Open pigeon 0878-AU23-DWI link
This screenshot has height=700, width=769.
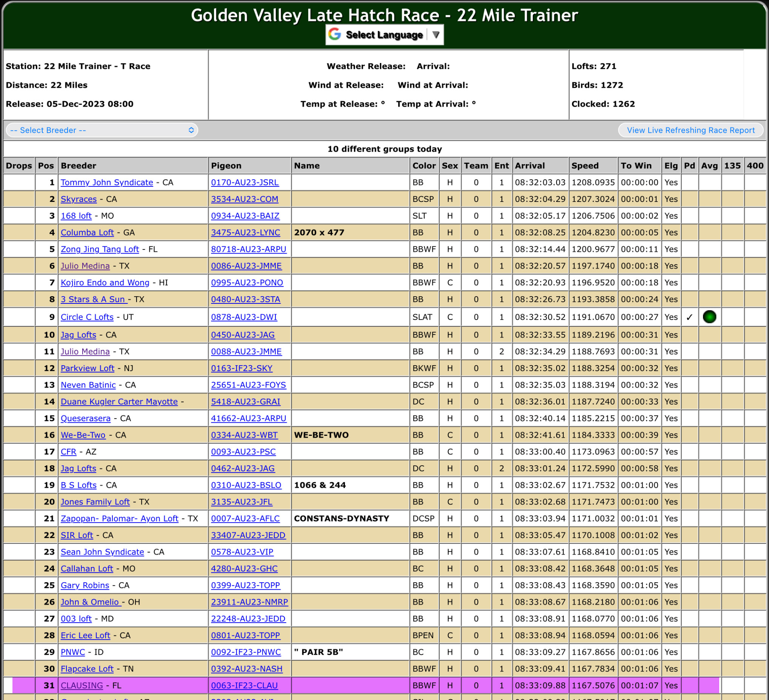point(244,317)
